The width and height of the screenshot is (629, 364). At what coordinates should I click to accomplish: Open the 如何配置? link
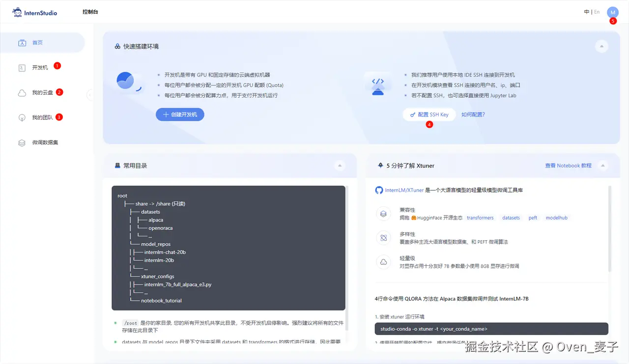click(473, 114)
